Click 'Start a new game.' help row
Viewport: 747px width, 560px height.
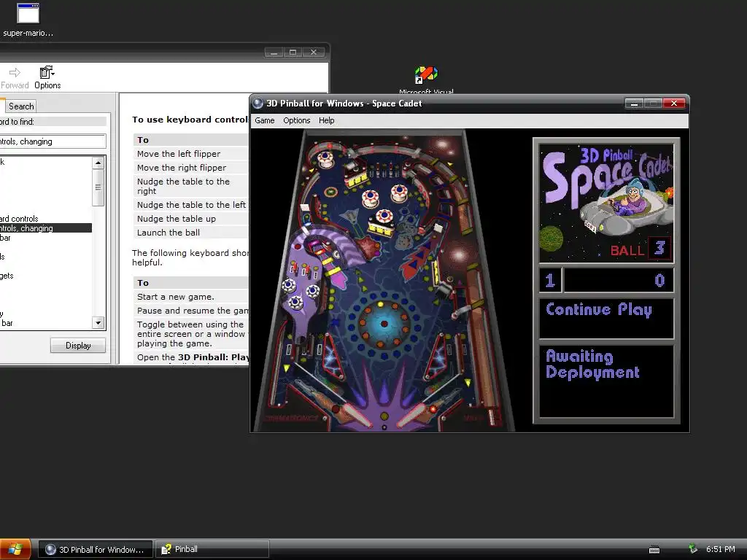click(x=190, y=297)
